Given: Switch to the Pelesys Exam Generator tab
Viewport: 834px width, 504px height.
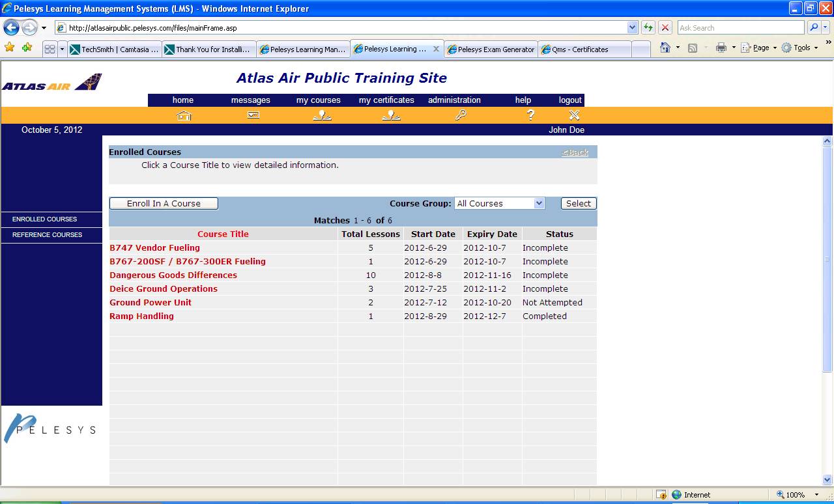Looking at the screenshot, I should 491,49.
